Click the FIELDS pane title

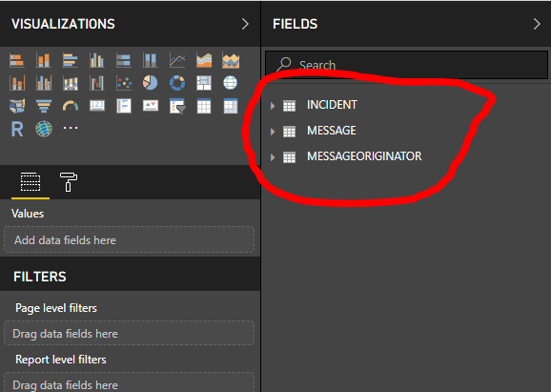tap(296, 24)
